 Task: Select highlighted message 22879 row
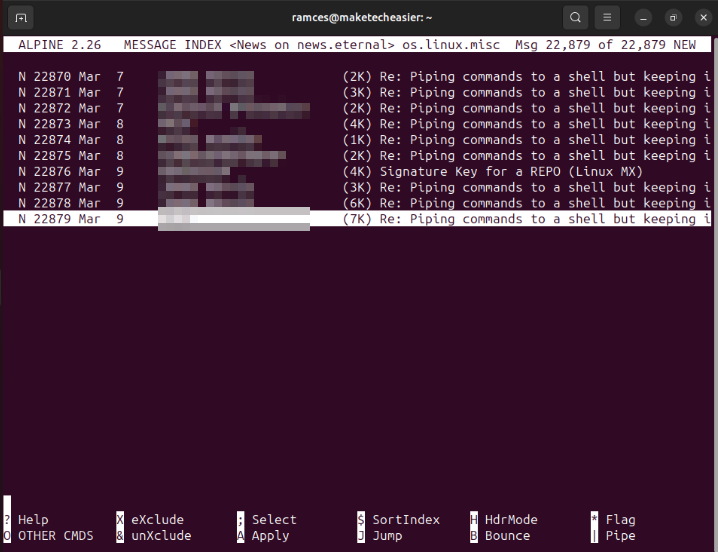tap(357, 219)
